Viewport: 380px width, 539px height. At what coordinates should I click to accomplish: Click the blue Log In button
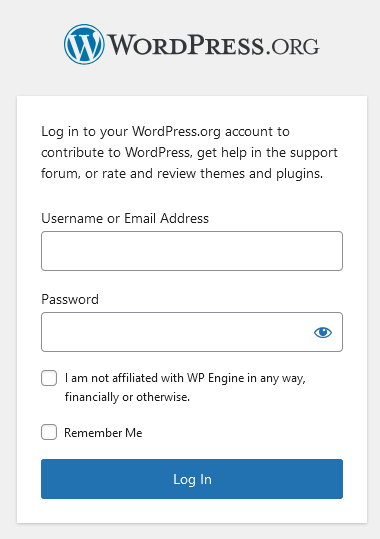192,479
